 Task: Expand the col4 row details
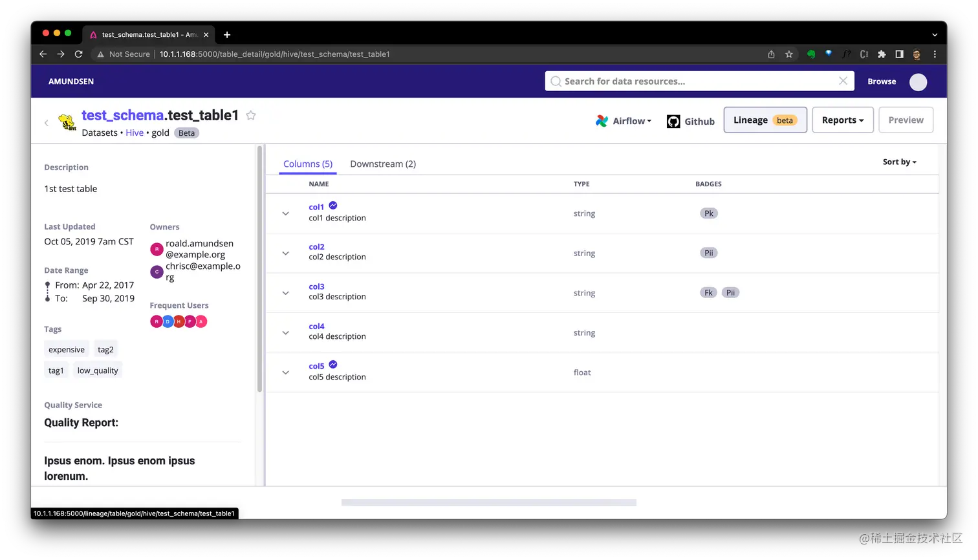[x=285, y=333]
